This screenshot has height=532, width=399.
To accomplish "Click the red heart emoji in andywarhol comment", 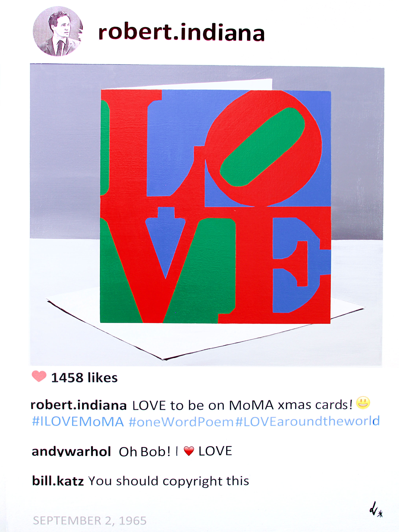I will [x=189, y=451].
